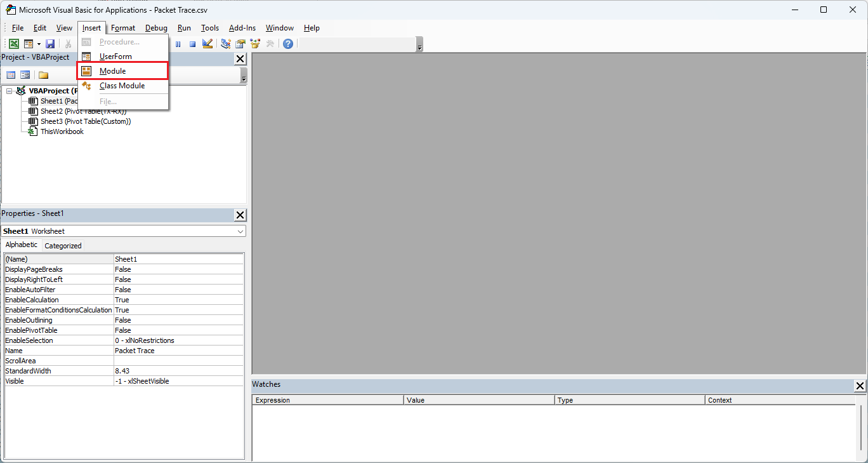Click the Break pause icon in the toolbar

(x=178, y=44)
